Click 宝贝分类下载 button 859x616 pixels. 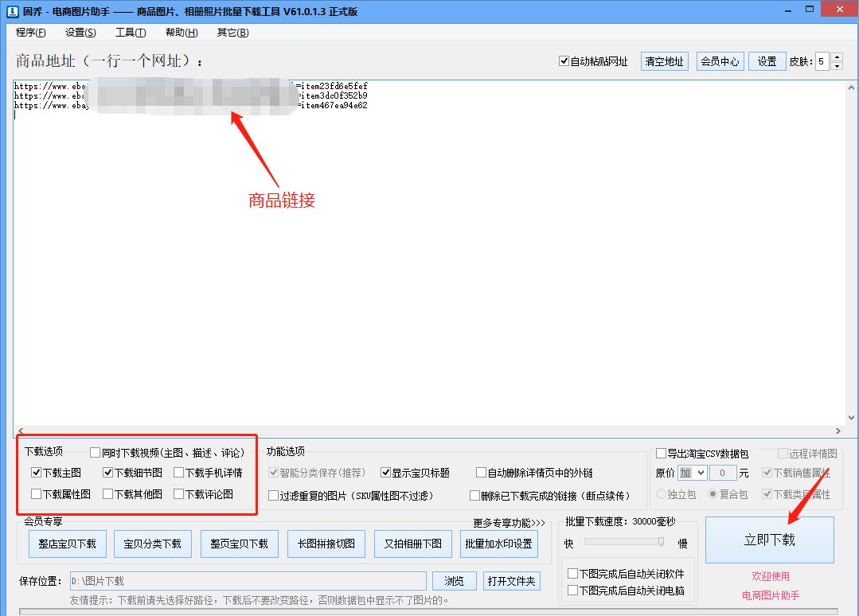[x=153, y=544]
